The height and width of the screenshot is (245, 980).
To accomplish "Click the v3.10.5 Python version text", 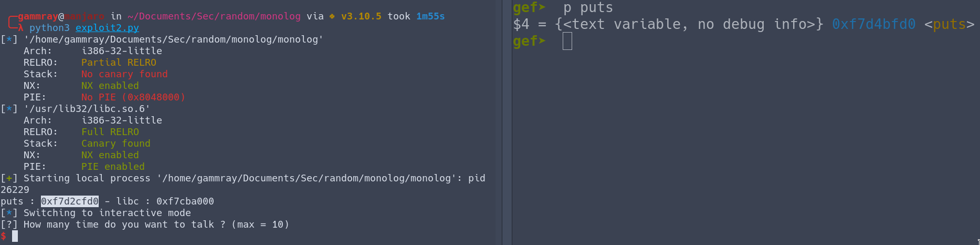I will (361, 16).
